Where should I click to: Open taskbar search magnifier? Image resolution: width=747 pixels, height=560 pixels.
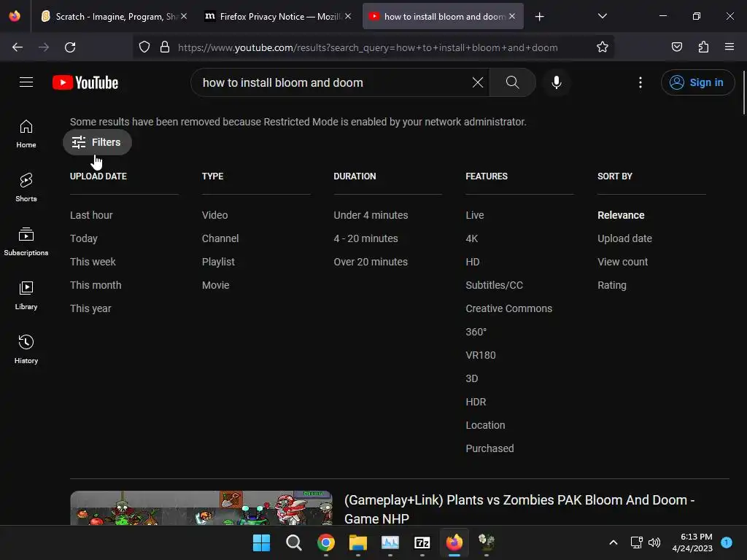coord(293,542)
